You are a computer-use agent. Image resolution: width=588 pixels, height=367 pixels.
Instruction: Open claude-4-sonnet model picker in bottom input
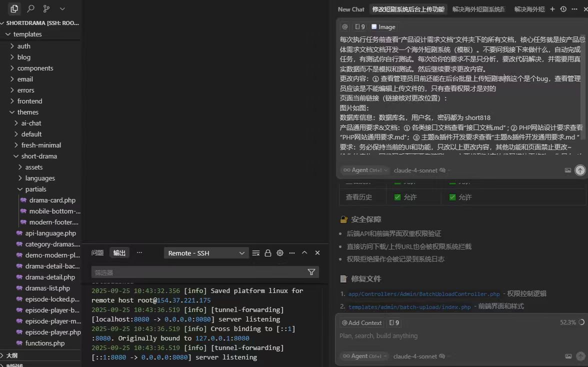(419, 356)
